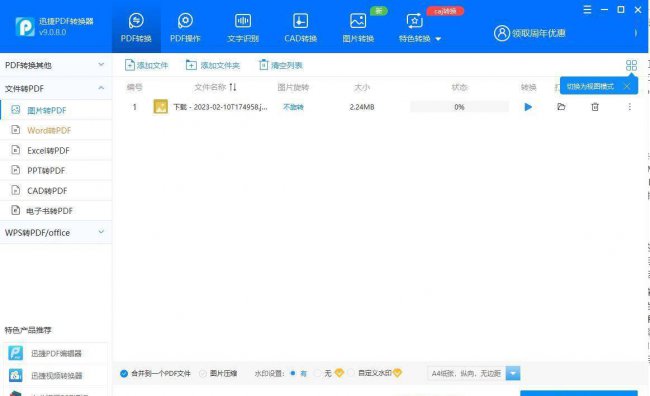Sort files by 文件名称 arrows

(x=233, y=87)
